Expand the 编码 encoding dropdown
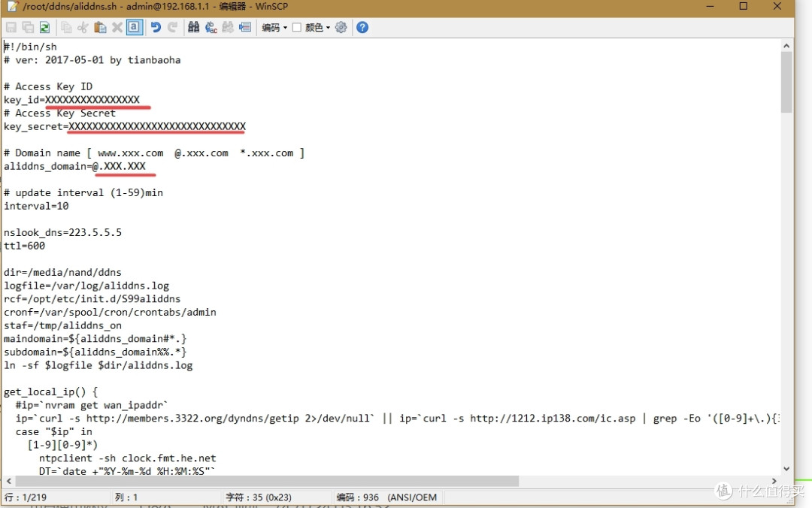This screenshot has width=812, height=508. 274,28
